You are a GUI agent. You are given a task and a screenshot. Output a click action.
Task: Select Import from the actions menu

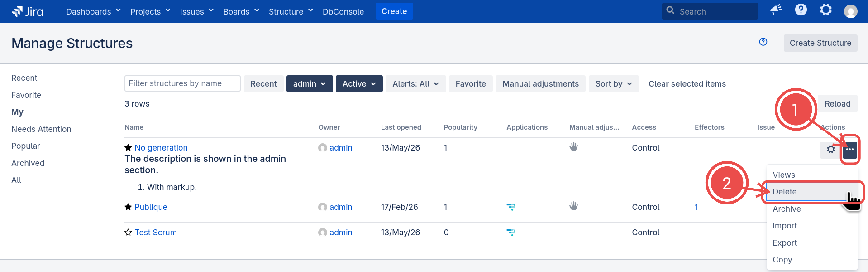tap(812, 226)
